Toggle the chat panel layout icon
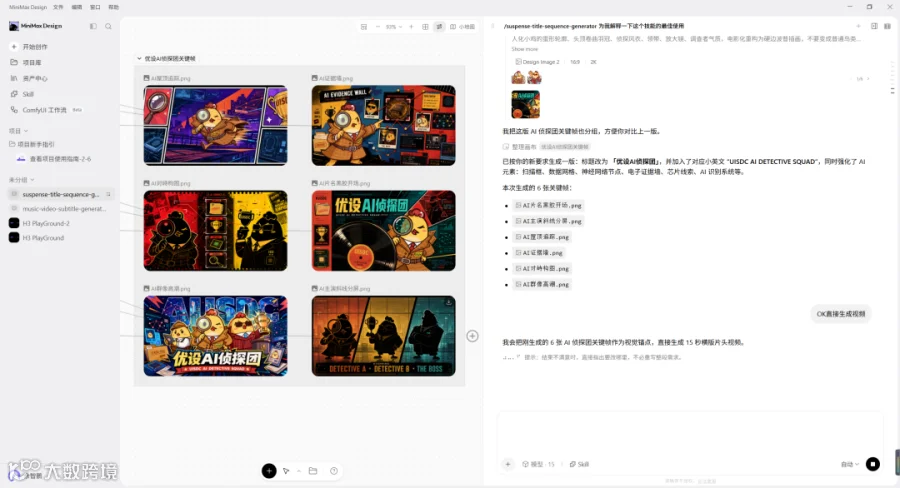This screenshot has width=900, height=488. click(x=874, y=26)
